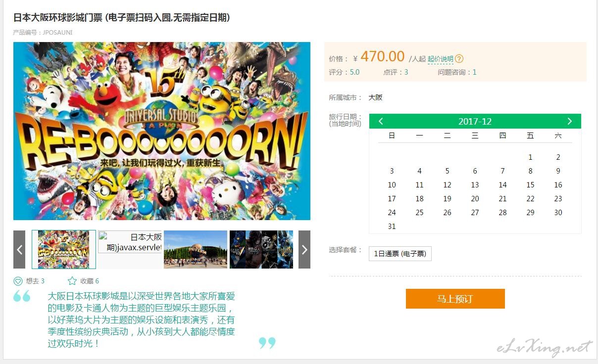Viewport: 598px width, 364px height.
Task: Show next thumbnails with right gallery arrow
Action: [304, 250]
